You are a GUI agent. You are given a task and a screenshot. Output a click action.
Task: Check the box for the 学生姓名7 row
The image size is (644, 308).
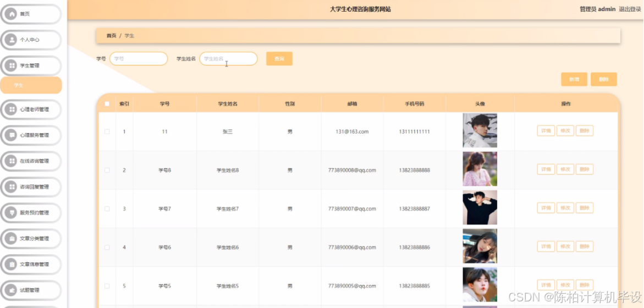click(107, 208)
